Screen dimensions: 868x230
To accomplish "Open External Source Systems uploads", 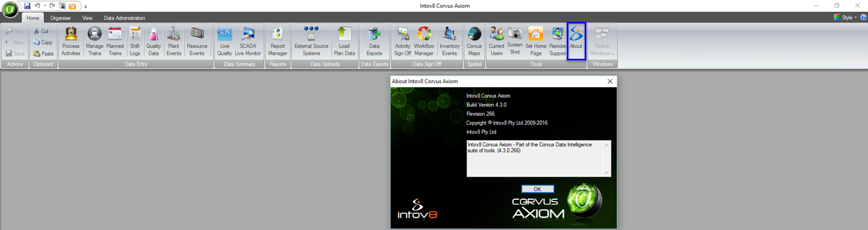I will click(311, 41).
